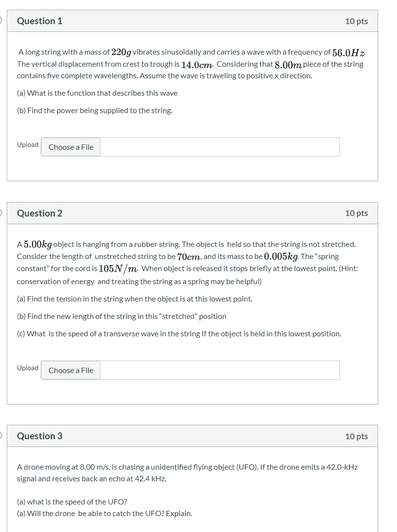Click the 10 pts label of Question 3
This screenshot has height=532, width=397.
tap(356, 436)
